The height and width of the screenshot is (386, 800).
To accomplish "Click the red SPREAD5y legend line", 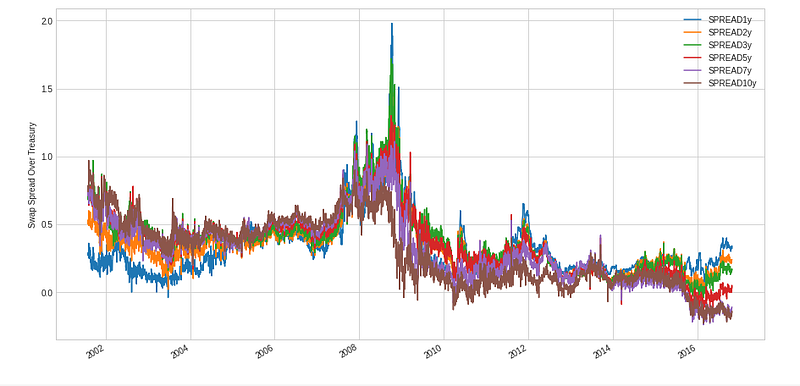I will [x=693, y=58].
